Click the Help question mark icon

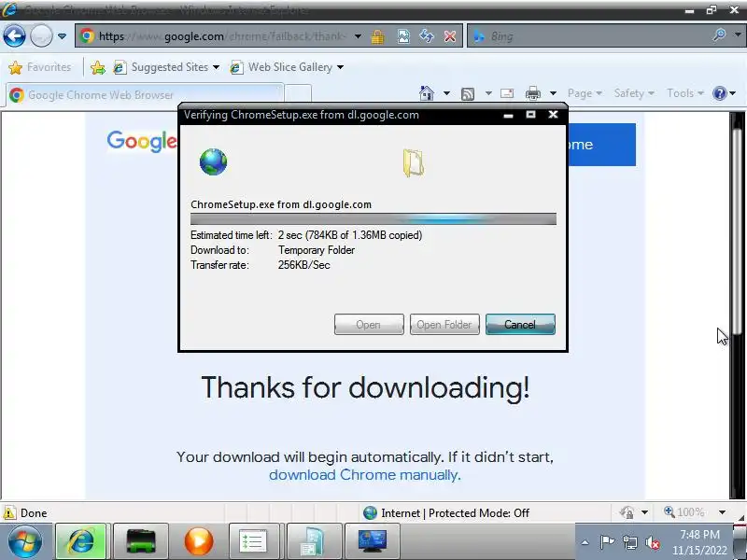(719, 93)
